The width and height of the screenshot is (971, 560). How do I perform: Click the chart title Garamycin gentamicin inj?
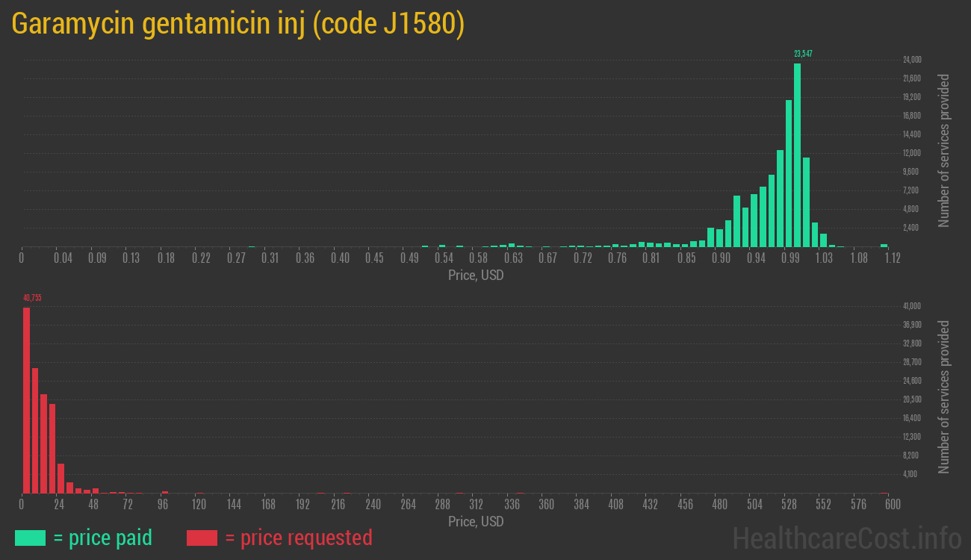[238, 24]
